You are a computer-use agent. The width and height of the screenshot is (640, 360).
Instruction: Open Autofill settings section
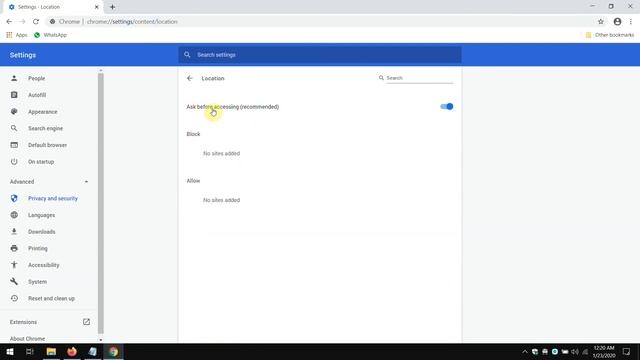[x=37, y=95]
